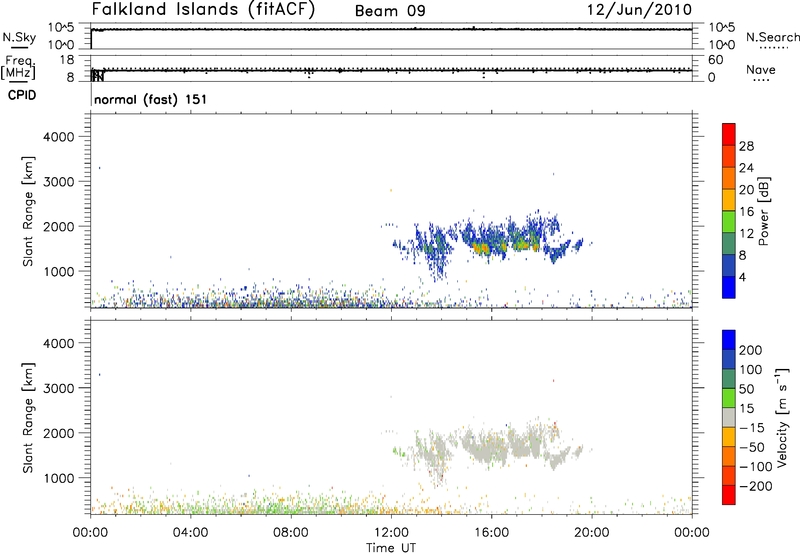Click the '20' power colorbar tick
Viewport: 800px width, 554px height.
coord(746,190)
